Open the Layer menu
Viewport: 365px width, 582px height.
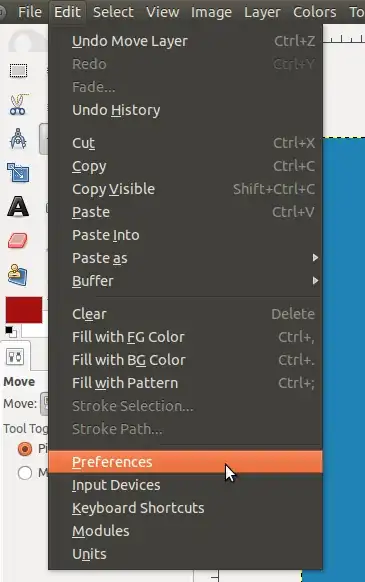[262, 12]
